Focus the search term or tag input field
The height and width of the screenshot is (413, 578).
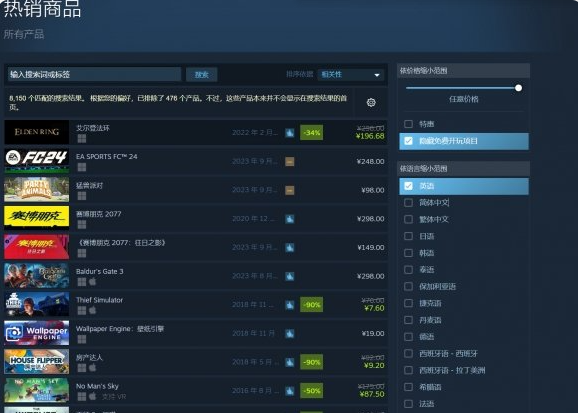[94, 74]
